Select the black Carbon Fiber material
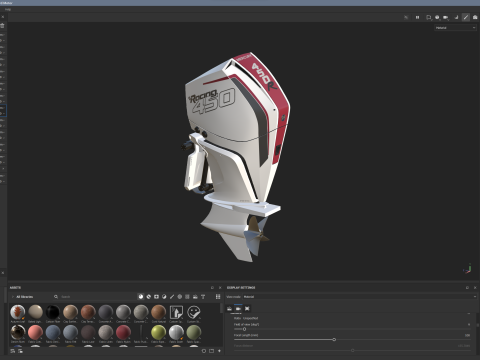 tap(53, 312)
